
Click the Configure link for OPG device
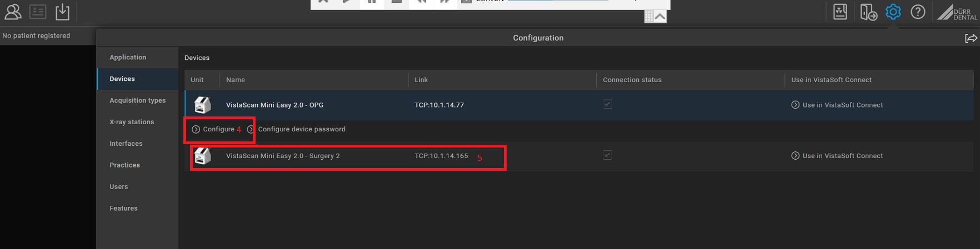click(x=213, y=129)
